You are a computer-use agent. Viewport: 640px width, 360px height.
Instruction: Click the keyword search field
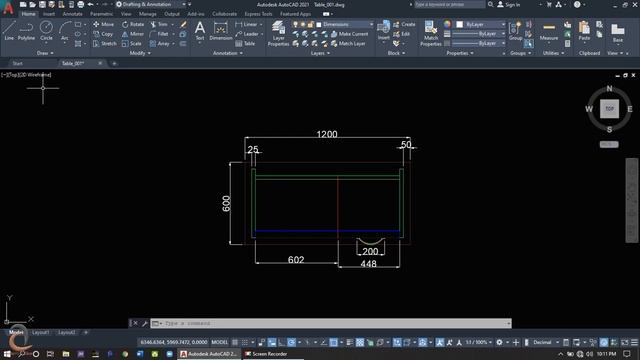[x=450, y=4]
